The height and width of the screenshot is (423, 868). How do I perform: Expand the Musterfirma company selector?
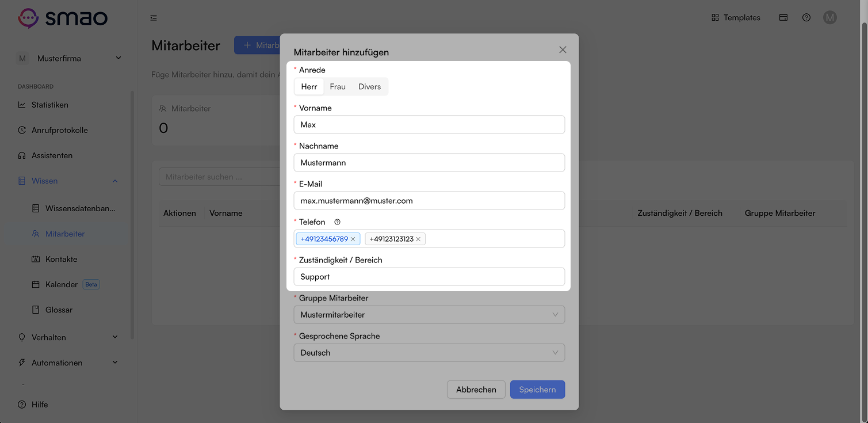pyautogui.click(x=69, y=58)
